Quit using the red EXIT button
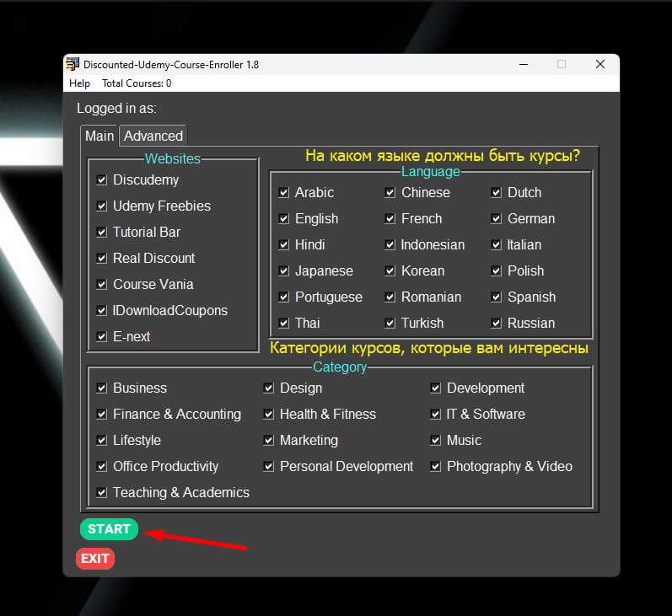 [95, 559]
